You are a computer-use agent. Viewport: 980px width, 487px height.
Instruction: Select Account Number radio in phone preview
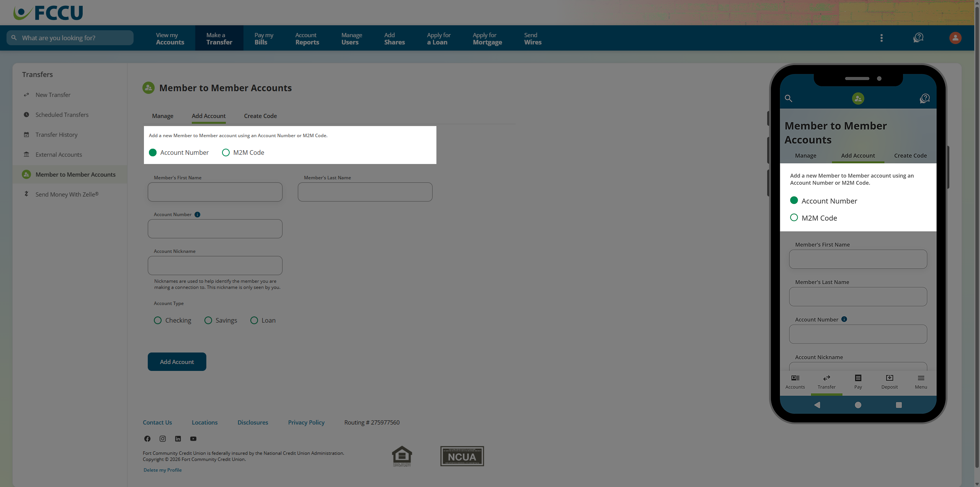(794, 200)
